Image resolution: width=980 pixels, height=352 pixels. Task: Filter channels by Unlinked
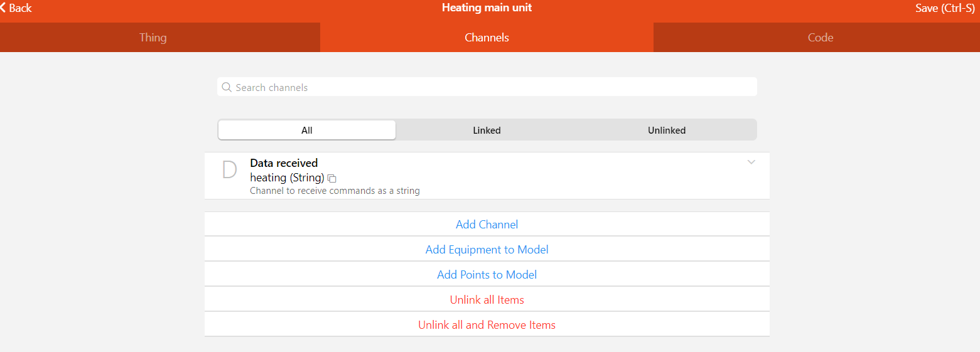pyautogui.click(x=667, y=131)
